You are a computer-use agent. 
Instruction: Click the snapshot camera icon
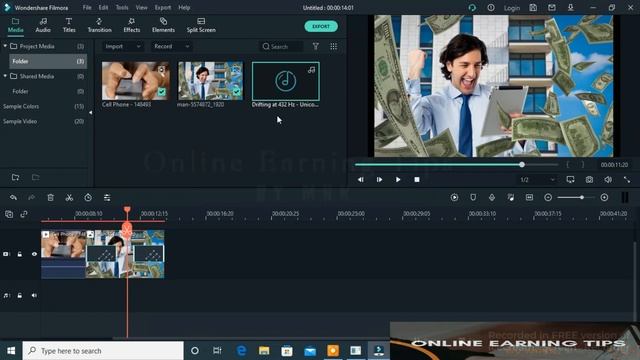589,180
